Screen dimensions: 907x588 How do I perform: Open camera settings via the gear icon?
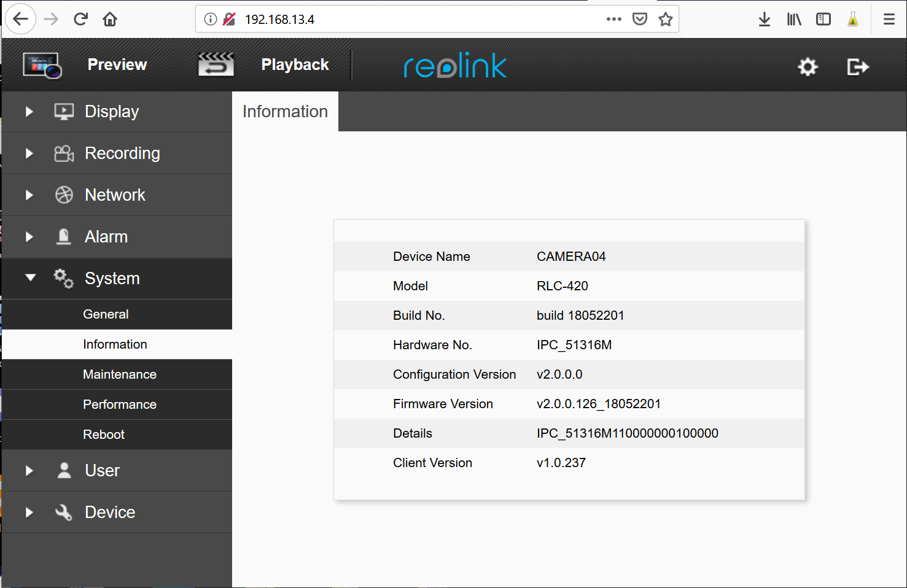[x=808, y=66]
